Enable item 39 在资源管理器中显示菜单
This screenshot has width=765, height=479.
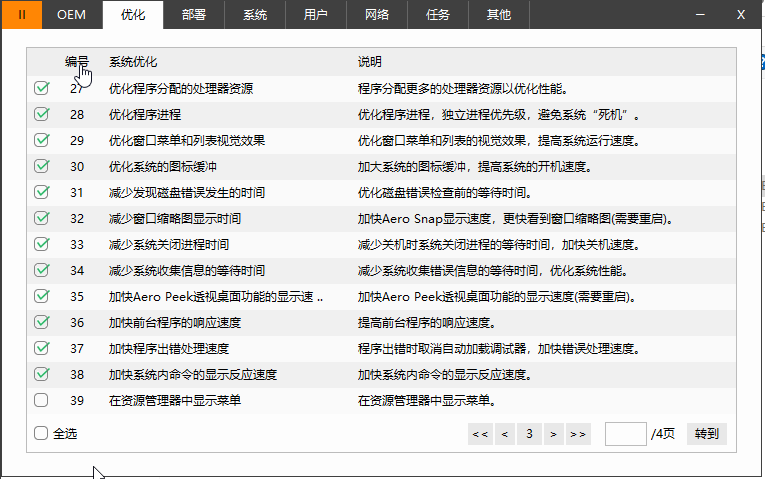tap(41, 400)
